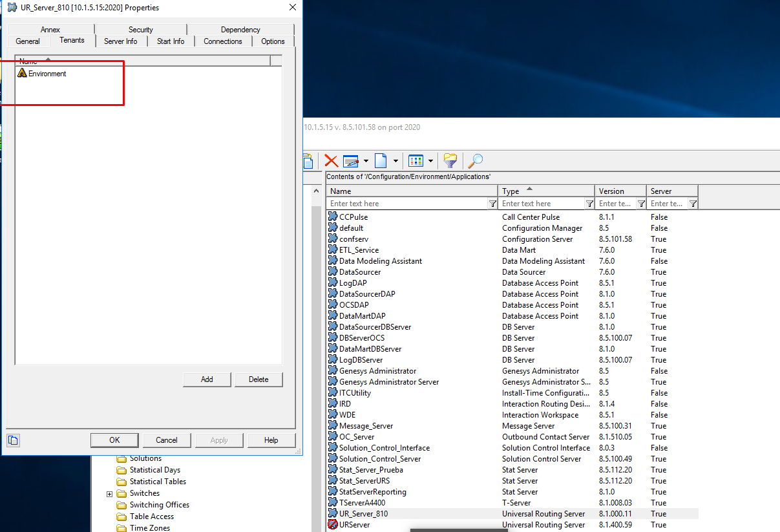
Task: Click the red X delete toolbar icon
Action: click(331, 161)
